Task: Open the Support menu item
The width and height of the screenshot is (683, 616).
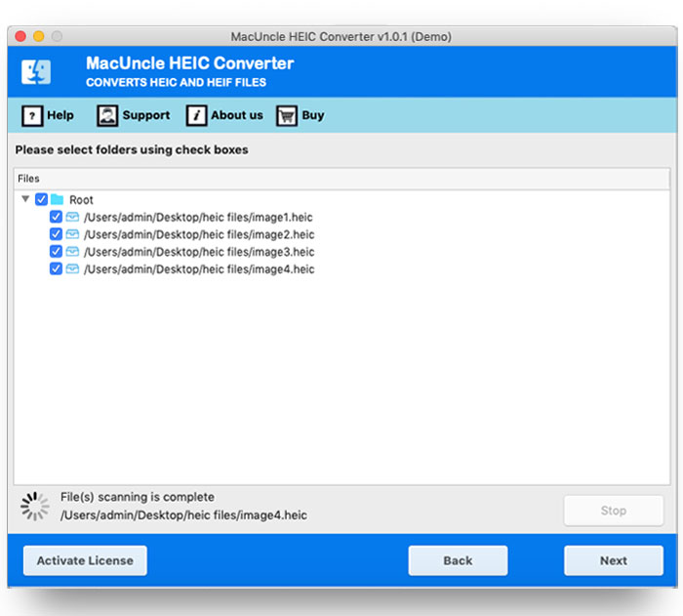Action: [134, 116]
